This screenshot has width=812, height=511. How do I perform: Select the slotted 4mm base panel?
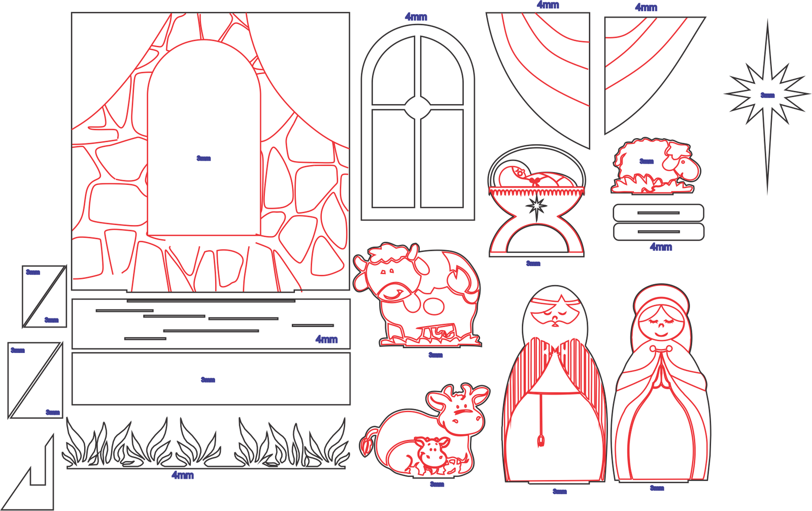pos(211,324)
